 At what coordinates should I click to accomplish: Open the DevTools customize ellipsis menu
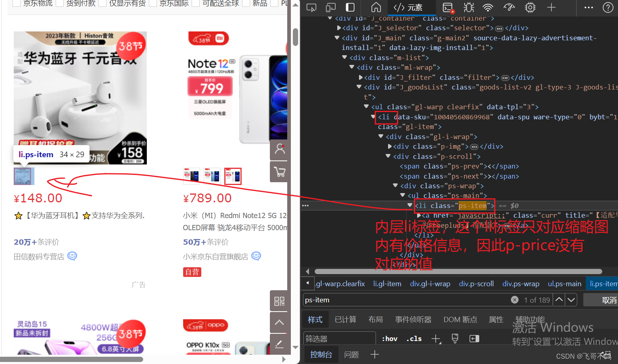589,7
